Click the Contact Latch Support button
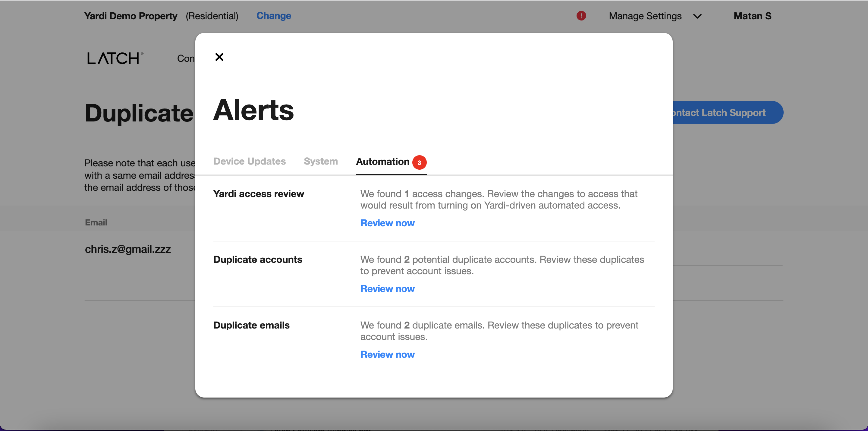This screenshot has width=868, height=431. (728, 112)
